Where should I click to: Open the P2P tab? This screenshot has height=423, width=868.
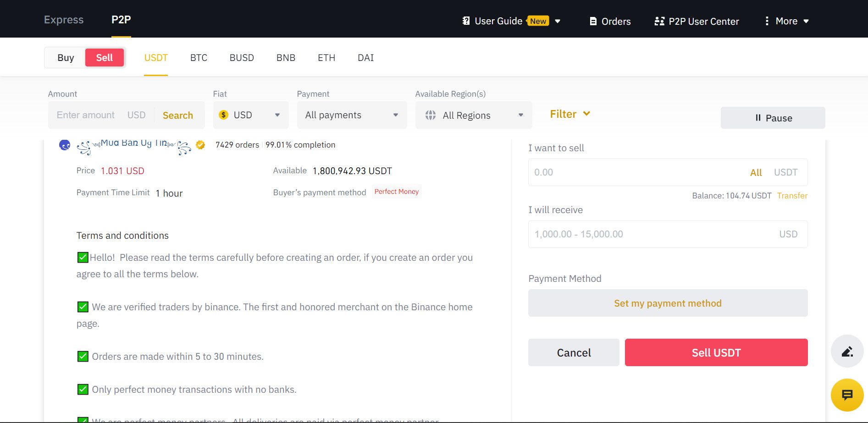pos(121,20)
